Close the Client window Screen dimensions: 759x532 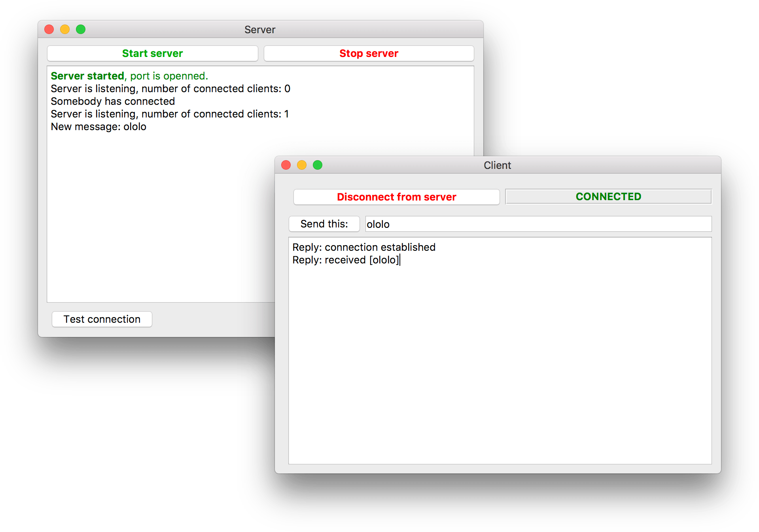click(x=286, y=165)
